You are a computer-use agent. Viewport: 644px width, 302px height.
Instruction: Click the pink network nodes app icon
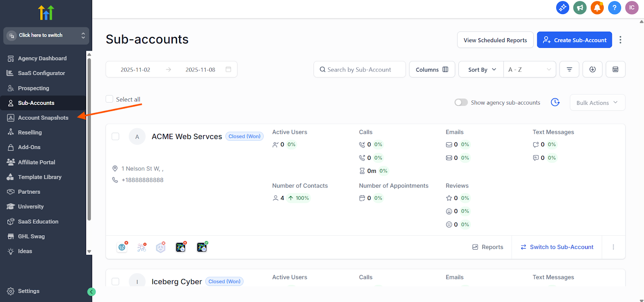point(142,247)
